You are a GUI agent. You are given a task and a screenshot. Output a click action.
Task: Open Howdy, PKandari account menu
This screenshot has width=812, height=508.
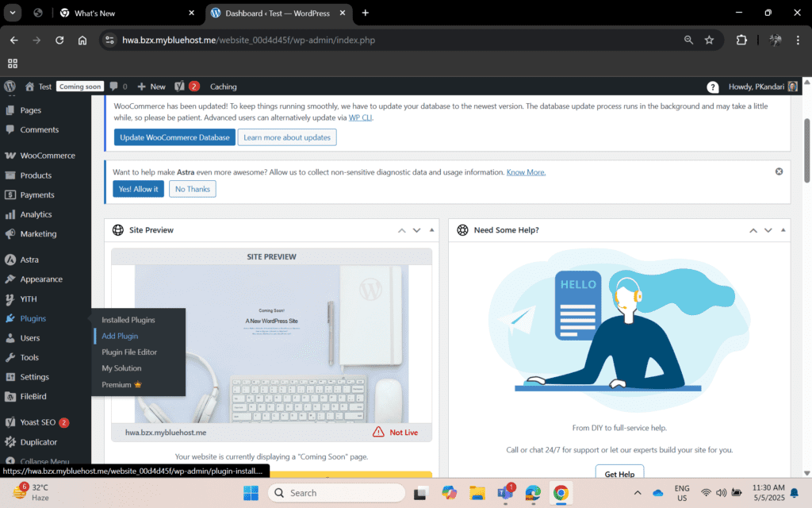tap(763, 87)
